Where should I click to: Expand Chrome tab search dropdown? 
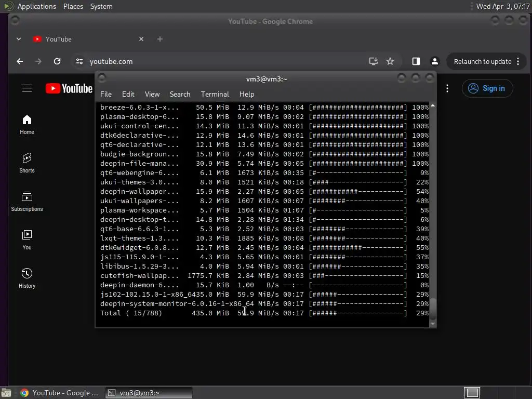point(19,39)
